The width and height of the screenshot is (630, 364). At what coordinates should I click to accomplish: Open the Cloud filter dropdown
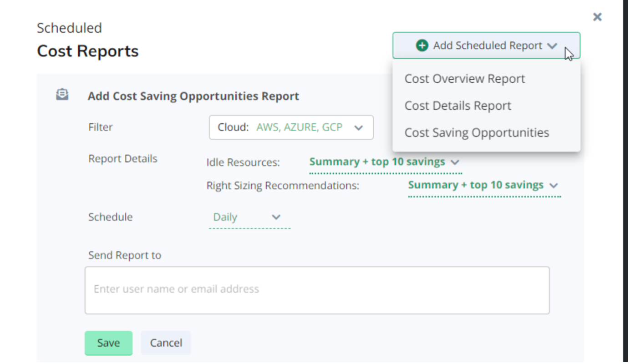tap(291, 127)
